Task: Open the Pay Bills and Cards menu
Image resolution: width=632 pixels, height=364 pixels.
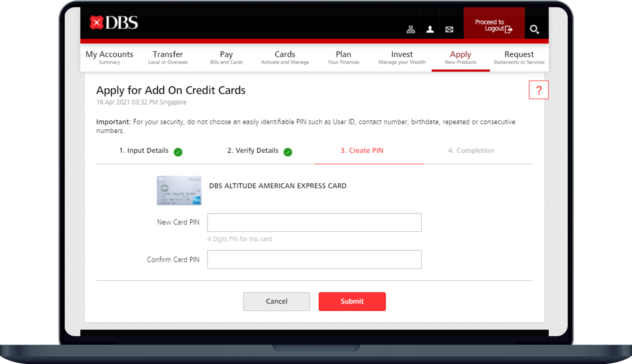Action: (226, 57)
